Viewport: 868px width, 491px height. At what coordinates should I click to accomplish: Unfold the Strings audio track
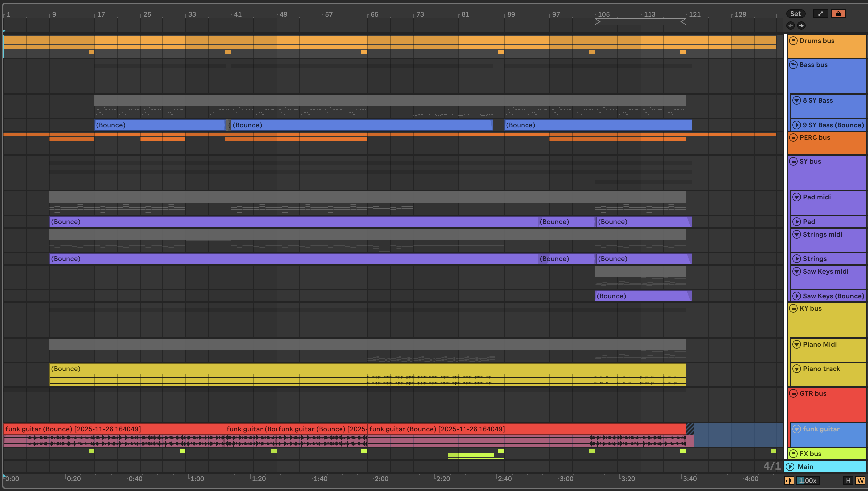[x=797, y=259]
